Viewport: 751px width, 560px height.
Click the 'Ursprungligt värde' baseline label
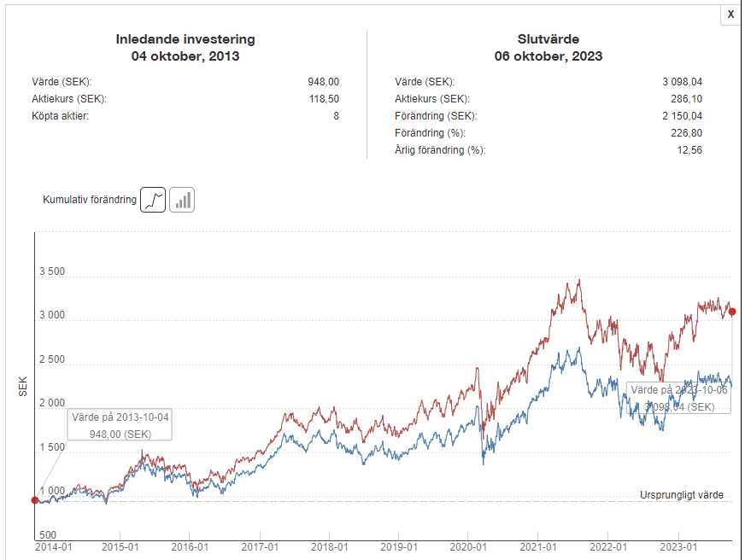(681, 495)
